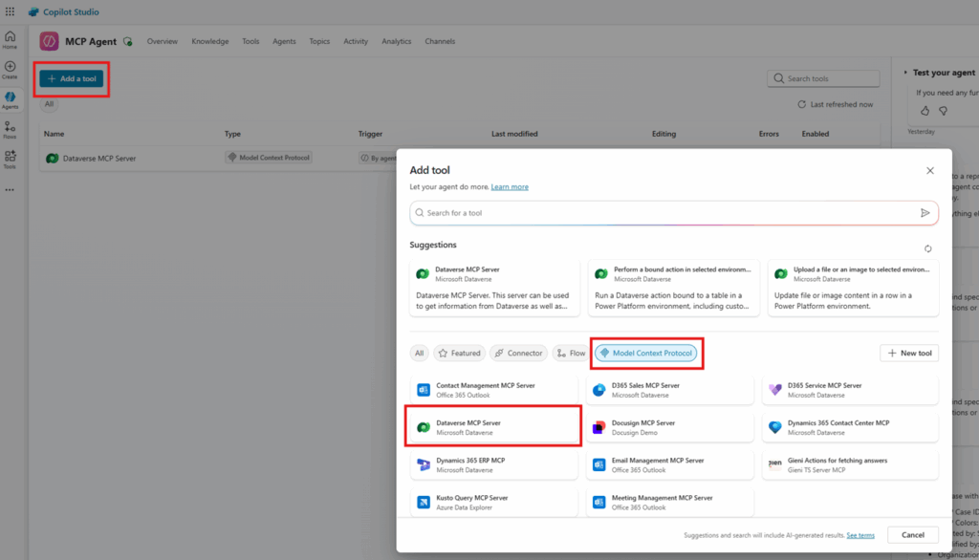Viewport: 979px width, 560px height.
Task: Switch to the Tools tab
Action: [250, 41]
